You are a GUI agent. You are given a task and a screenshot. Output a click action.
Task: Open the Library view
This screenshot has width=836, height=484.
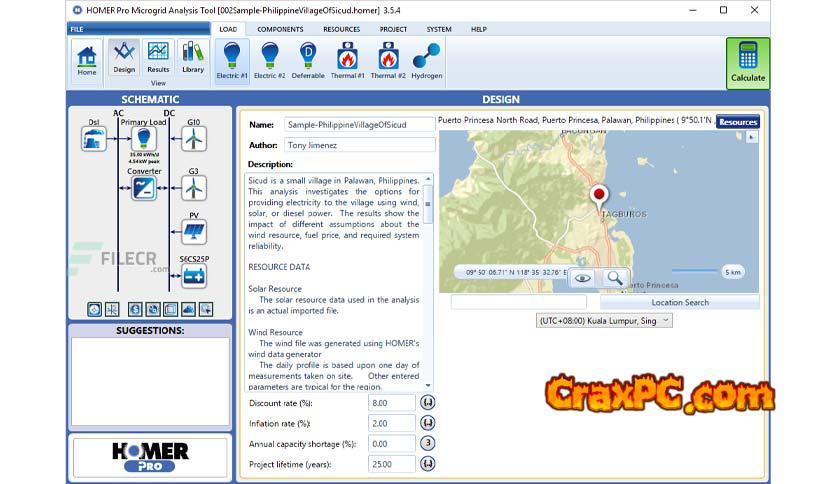tap(192, 58)
